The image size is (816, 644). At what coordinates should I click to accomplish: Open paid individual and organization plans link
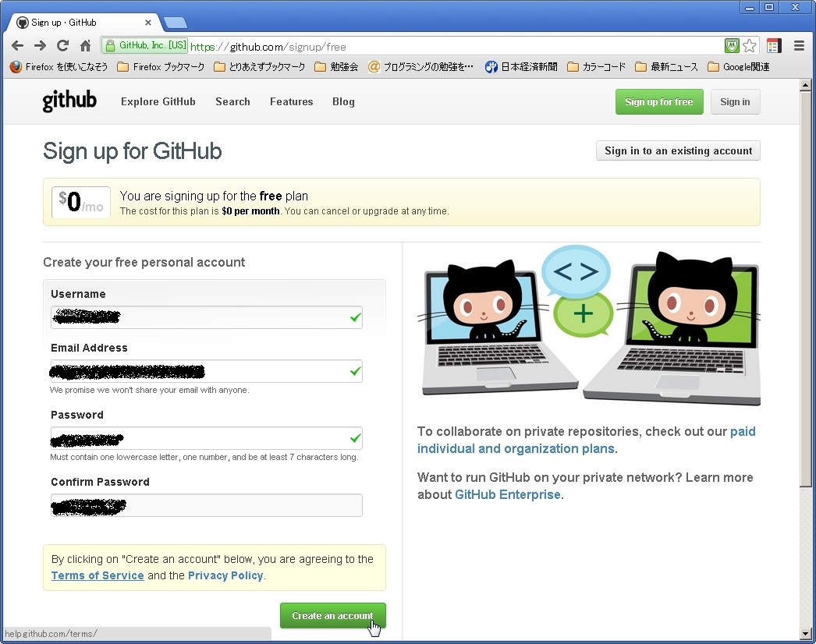[586, 440]
